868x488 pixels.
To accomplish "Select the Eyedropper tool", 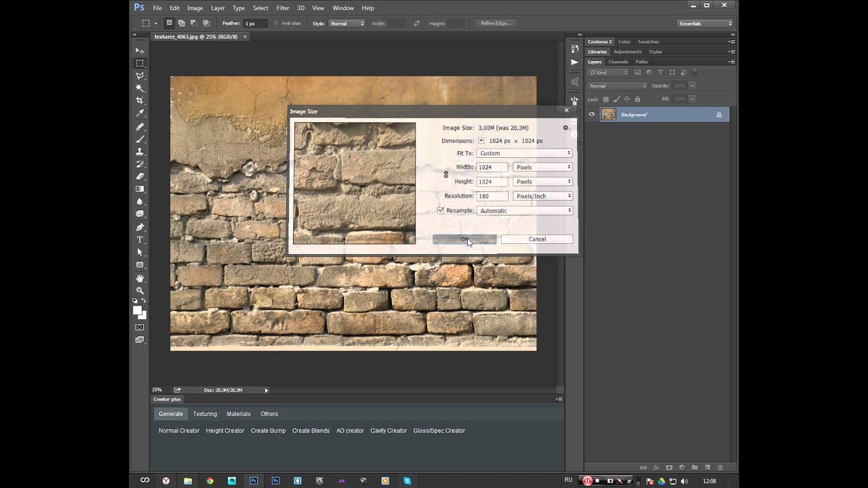I will click(x=140, y=113).
